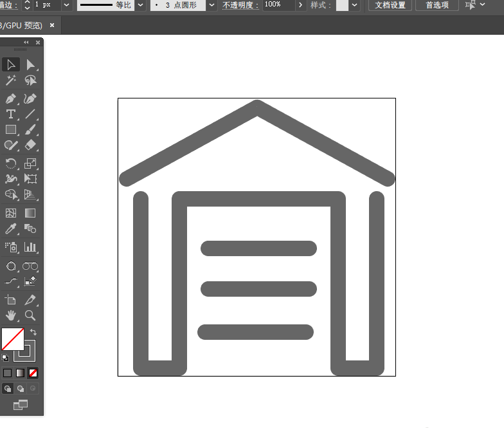Select the curved path with points tool
Viewport: 504px width, 428px height.
click(11, 281)
